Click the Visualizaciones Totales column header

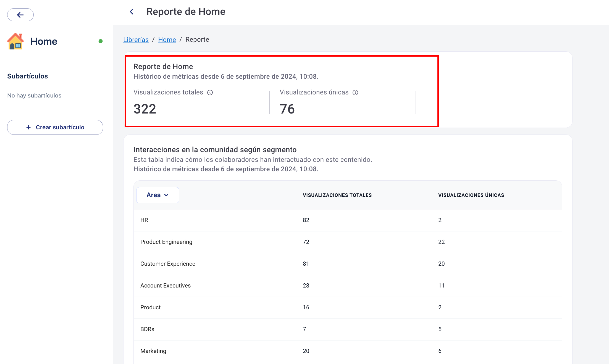[x=337, y=195]
